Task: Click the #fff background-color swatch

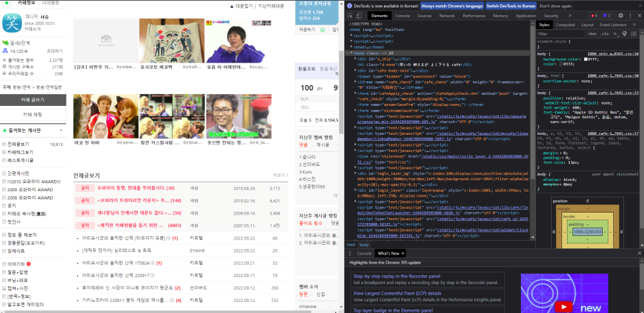Action: 586,59
